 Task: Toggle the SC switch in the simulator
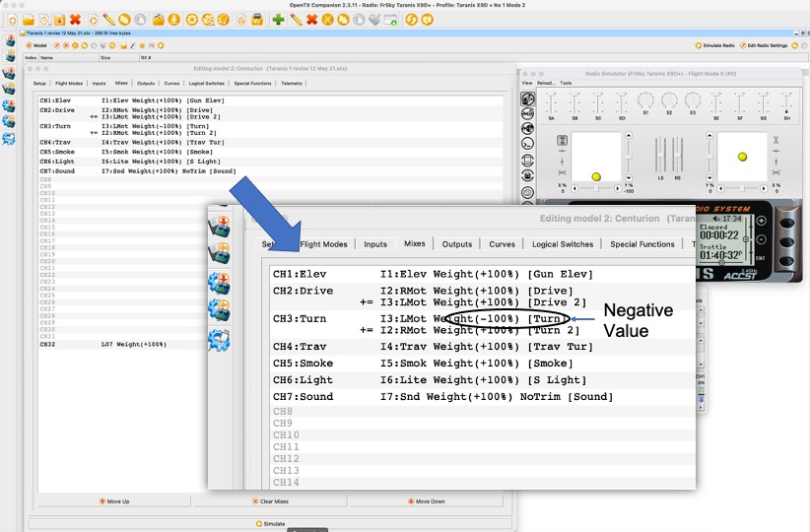point(598,103)
